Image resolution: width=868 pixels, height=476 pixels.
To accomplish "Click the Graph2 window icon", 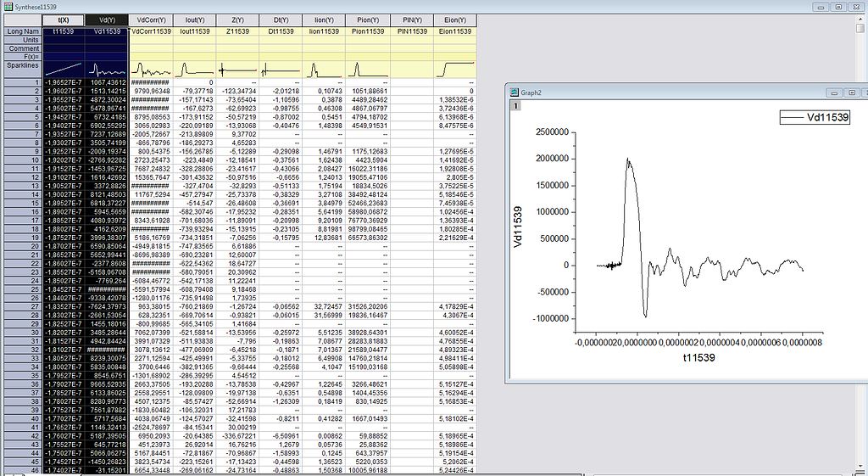I will click(x=513, y=92).
